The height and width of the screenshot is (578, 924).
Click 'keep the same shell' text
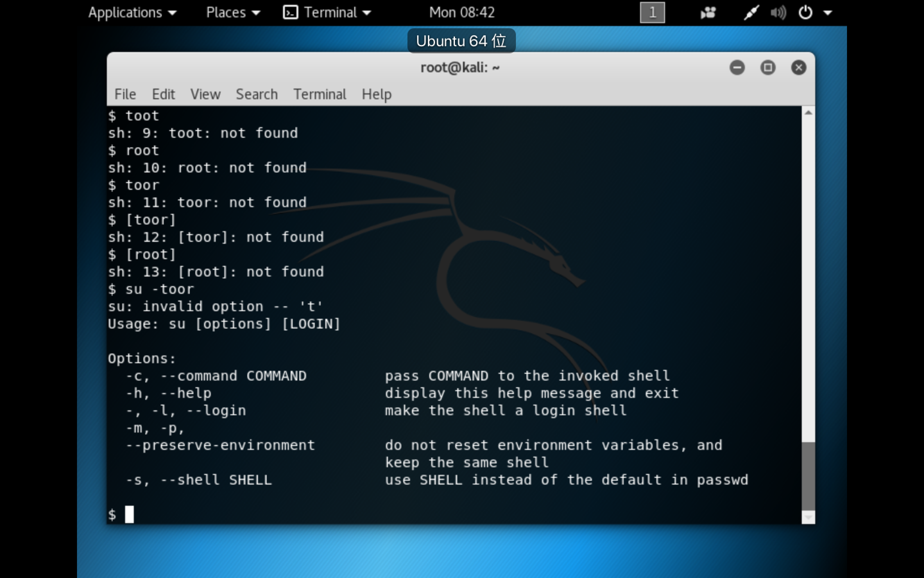[x=466, y=462]
